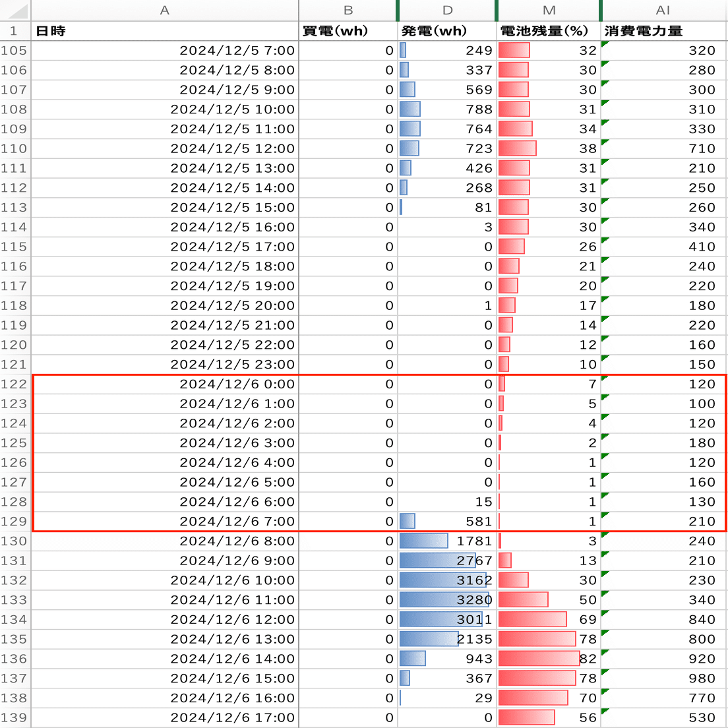Select the 消費電力量 header cell
728x728 pixels.
pyautogui.click(x=664, y=31)
